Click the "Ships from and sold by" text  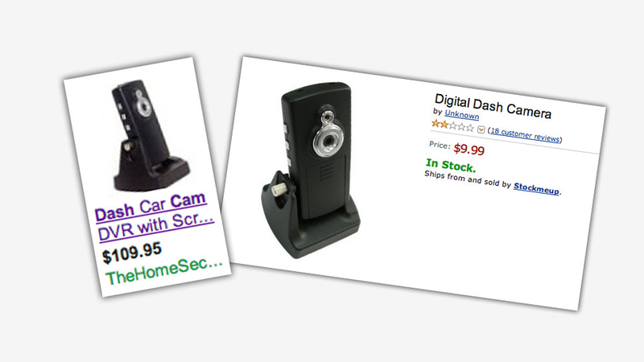coord(468,179)
